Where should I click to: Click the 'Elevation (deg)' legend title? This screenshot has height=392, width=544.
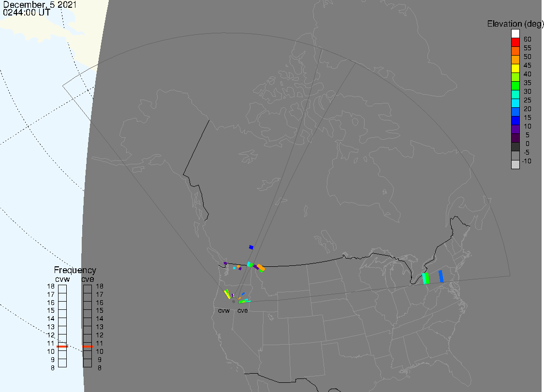tap(515, 24)
